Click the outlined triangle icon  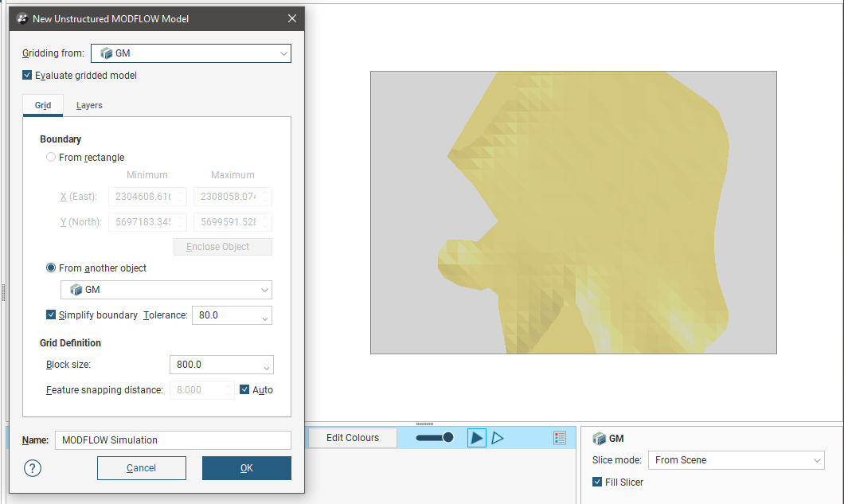[498, 438]
